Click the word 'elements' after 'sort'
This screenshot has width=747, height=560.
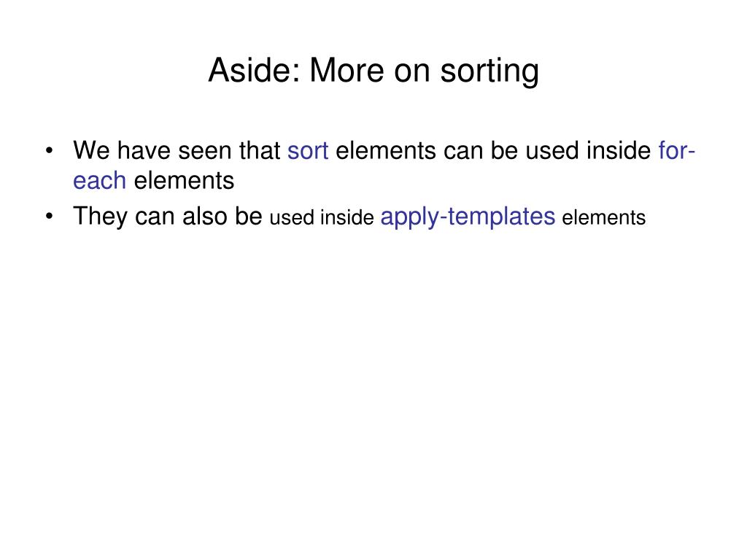coord(385,150)
